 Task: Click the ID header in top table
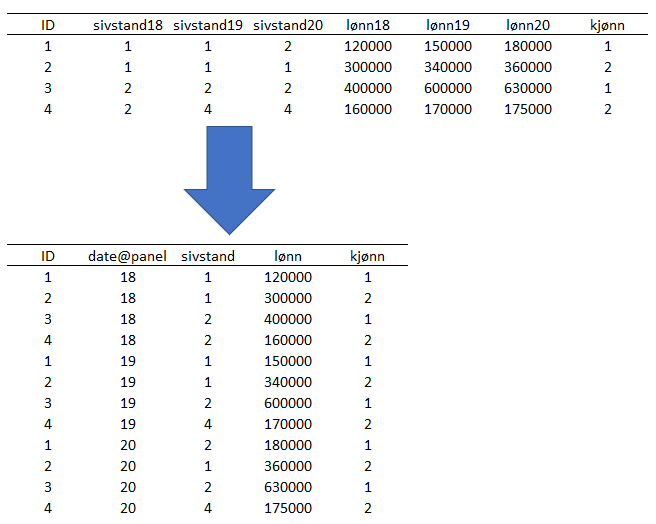[47, 25]
